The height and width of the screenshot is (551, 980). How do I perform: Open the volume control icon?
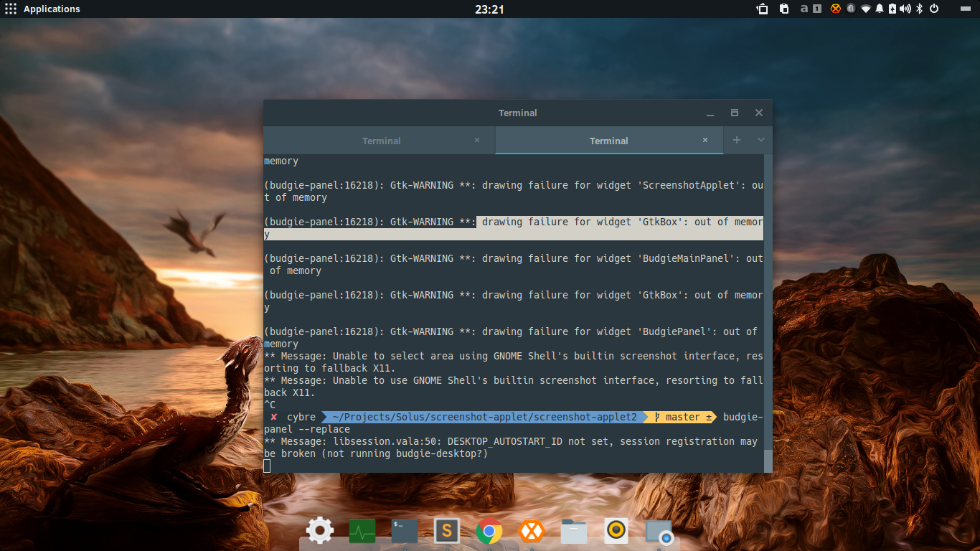coord(905,9)
